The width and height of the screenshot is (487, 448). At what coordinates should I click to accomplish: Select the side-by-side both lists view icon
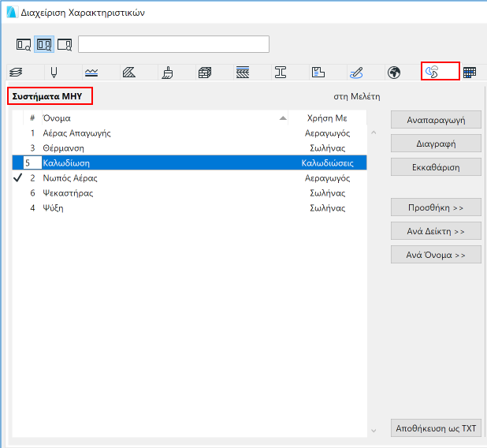coord(44,44)
